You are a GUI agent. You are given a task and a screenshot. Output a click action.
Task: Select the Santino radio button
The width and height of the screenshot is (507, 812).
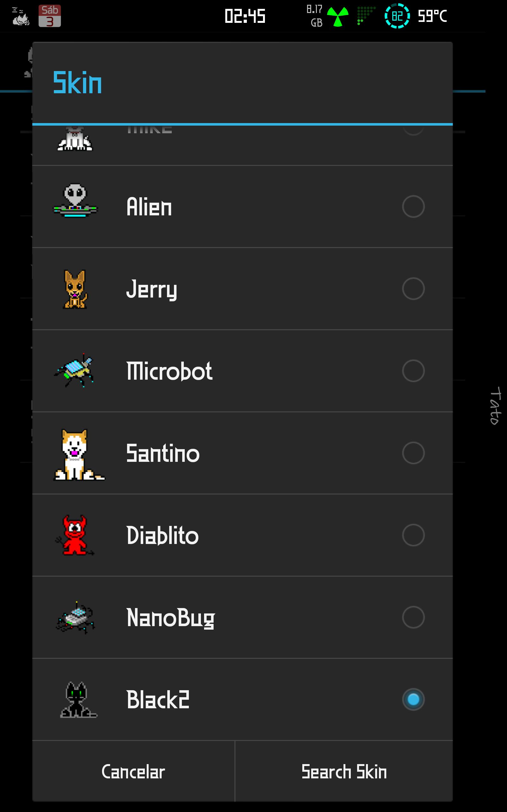click(x=413, y=453)
